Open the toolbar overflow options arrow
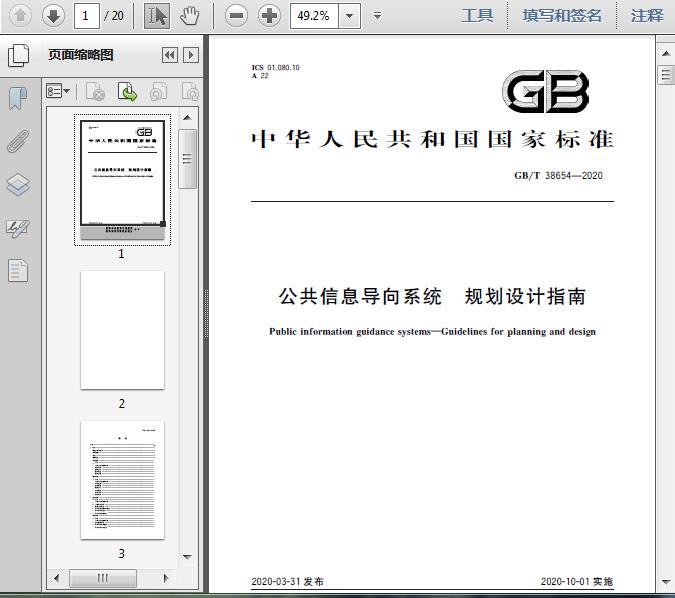This screenshot has height=598, width=675. [x=378, y=16]
